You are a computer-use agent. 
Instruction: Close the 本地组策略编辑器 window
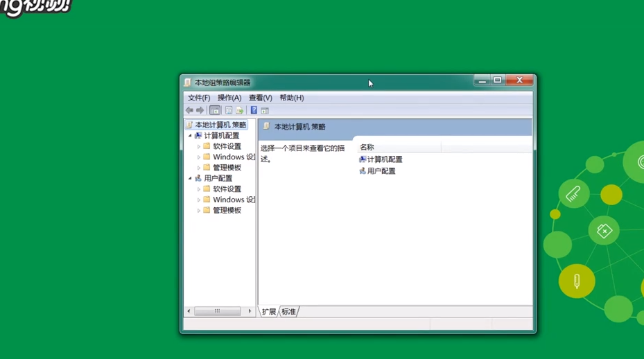(519, 80)
